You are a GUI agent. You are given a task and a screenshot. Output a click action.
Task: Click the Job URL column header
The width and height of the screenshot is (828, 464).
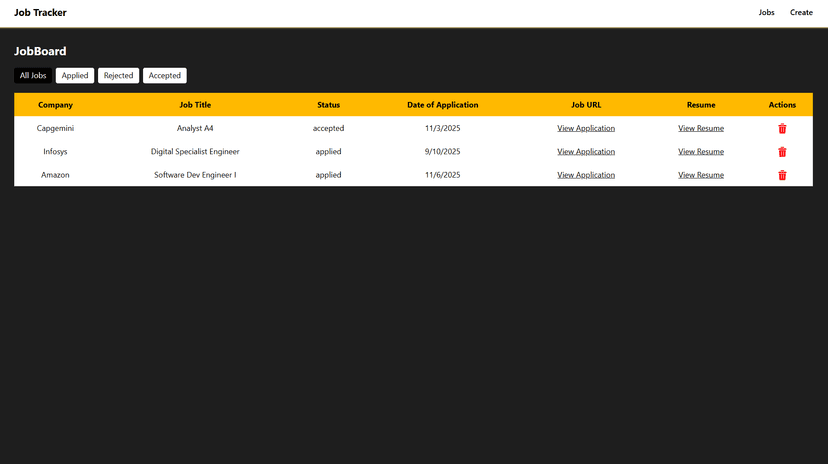click(x=586, y=105)
